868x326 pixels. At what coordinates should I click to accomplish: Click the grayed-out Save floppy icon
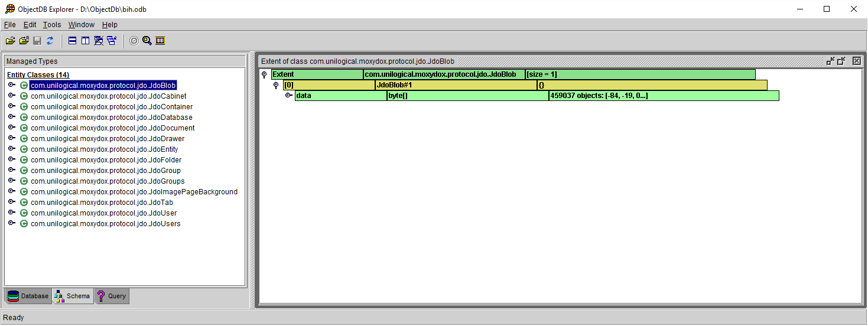[x=37, y=41]
